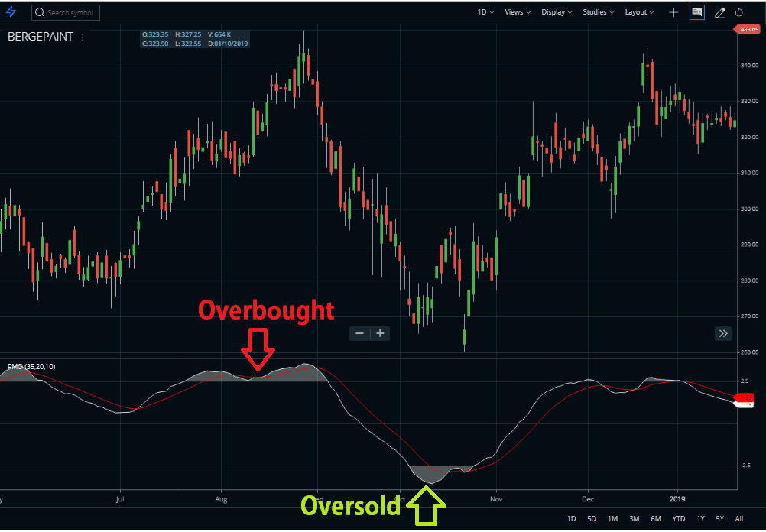Zoom out using the minus button
Image resolution: width=766 pixels, height=532 pixels.
[x=360, y=333]
